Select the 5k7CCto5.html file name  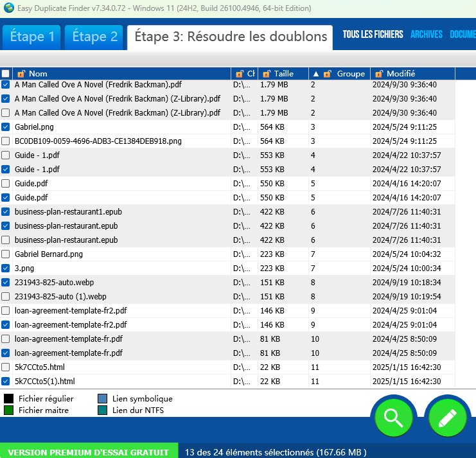click(x=40, y=367)
